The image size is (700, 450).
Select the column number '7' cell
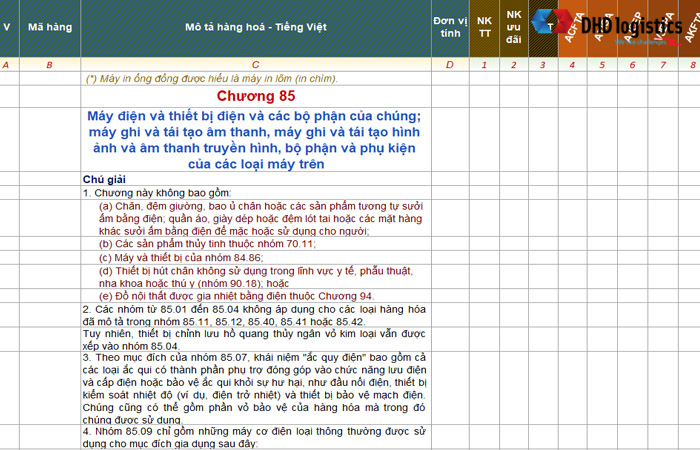coord(662,65)
